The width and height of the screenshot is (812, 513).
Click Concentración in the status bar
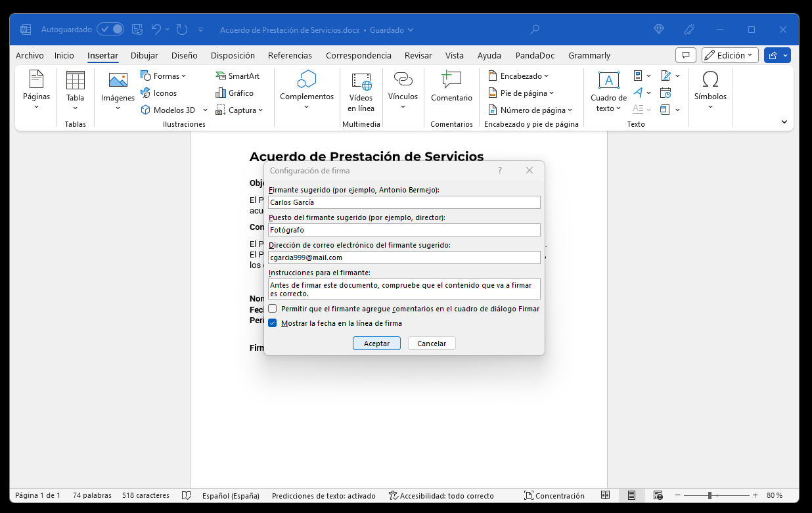click(554, 495)
